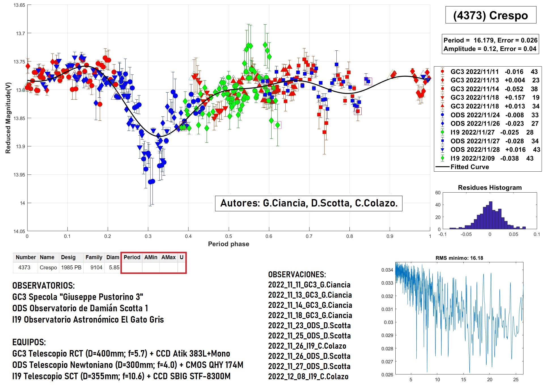Click ODS Observatorio de Damián Scotta 1 line
The width and height of the screenshot is (547, 392).
(80, 308)
